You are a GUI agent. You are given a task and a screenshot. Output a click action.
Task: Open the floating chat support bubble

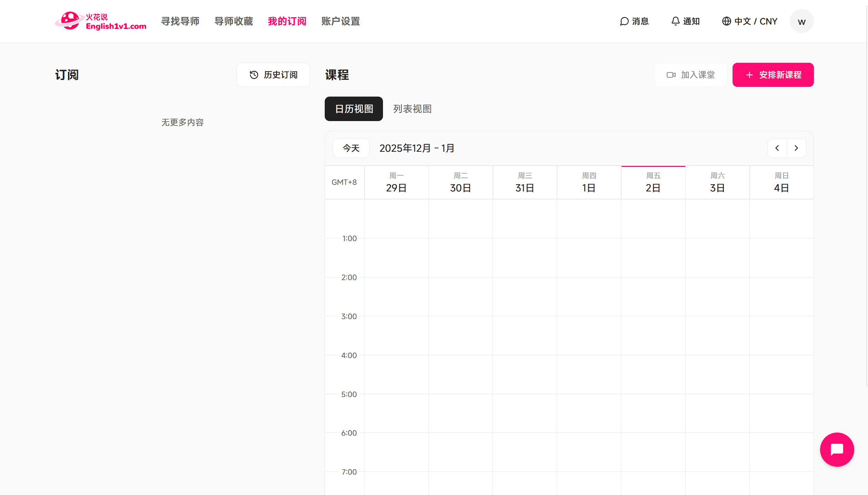point(837,449)
